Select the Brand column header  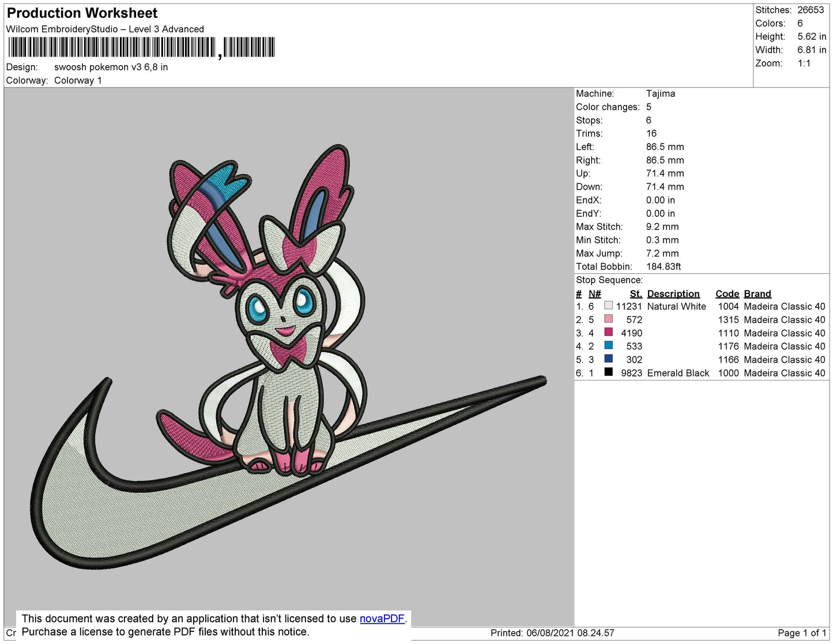757,293
